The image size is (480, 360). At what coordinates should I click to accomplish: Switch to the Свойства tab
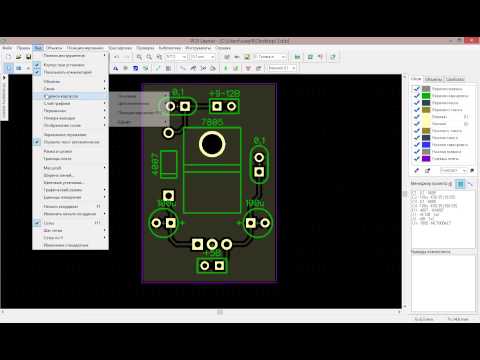point(455,79)
